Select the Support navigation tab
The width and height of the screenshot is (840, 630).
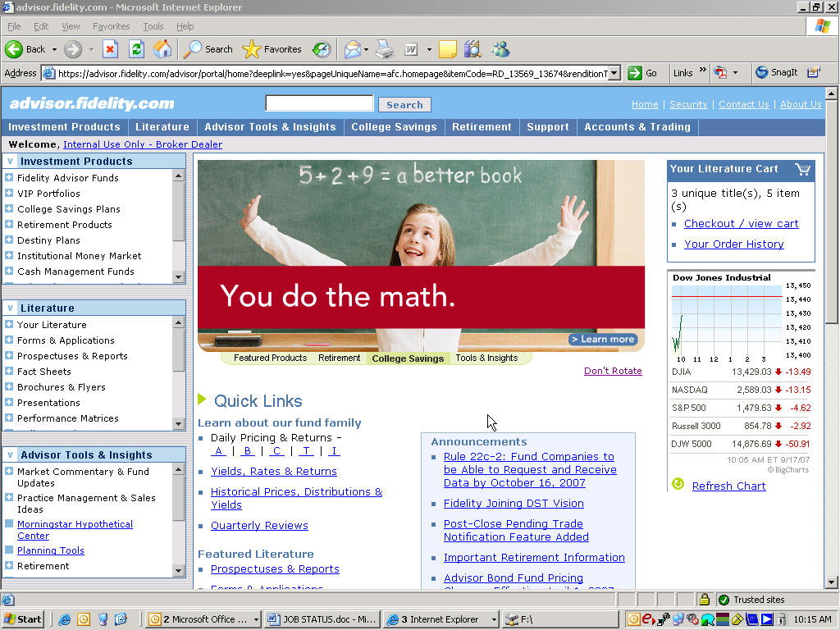click(x=547, y=127)
